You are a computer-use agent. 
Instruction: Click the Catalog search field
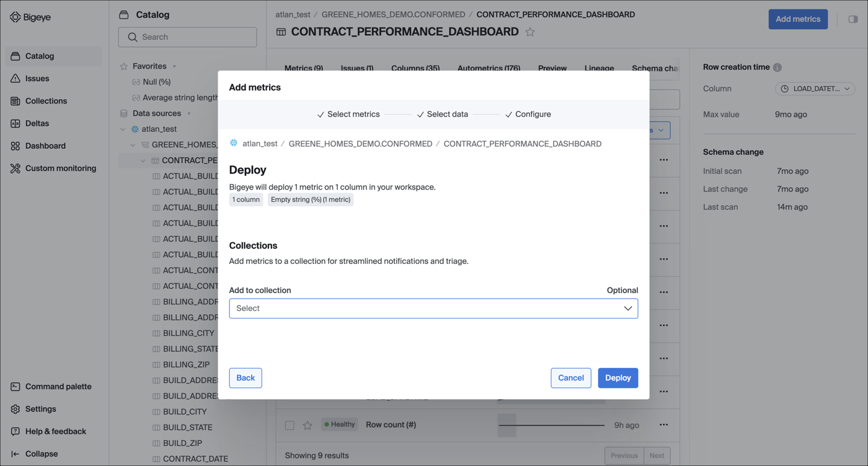[187, 37]
